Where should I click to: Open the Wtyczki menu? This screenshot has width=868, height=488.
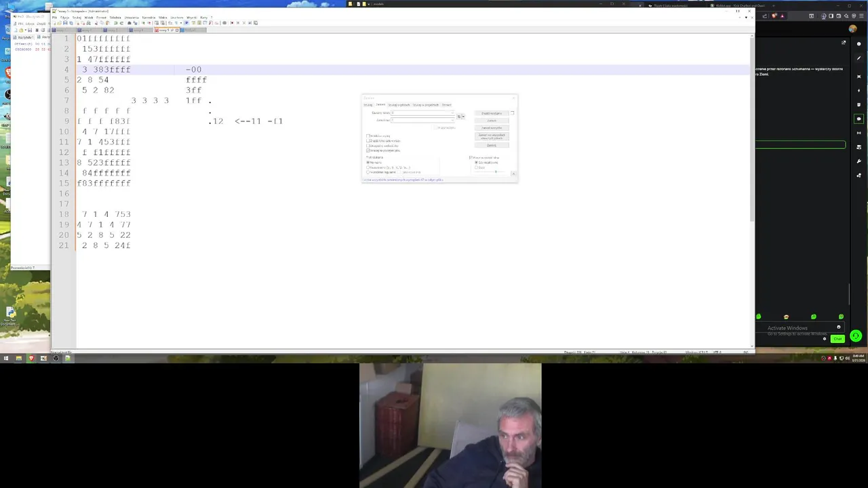(x=192, y=18)
